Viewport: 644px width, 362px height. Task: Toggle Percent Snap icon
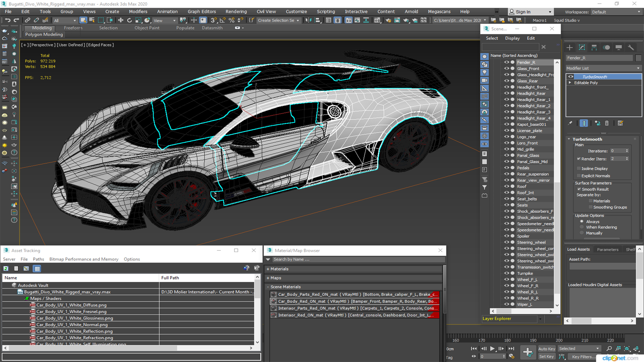coord(231,20)
